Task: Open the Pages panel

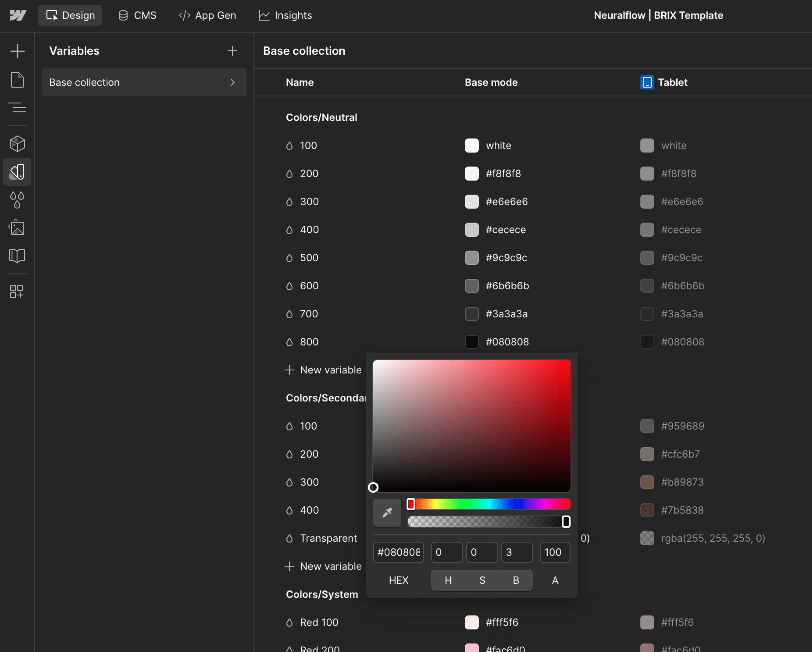Action: click(17, 79)
